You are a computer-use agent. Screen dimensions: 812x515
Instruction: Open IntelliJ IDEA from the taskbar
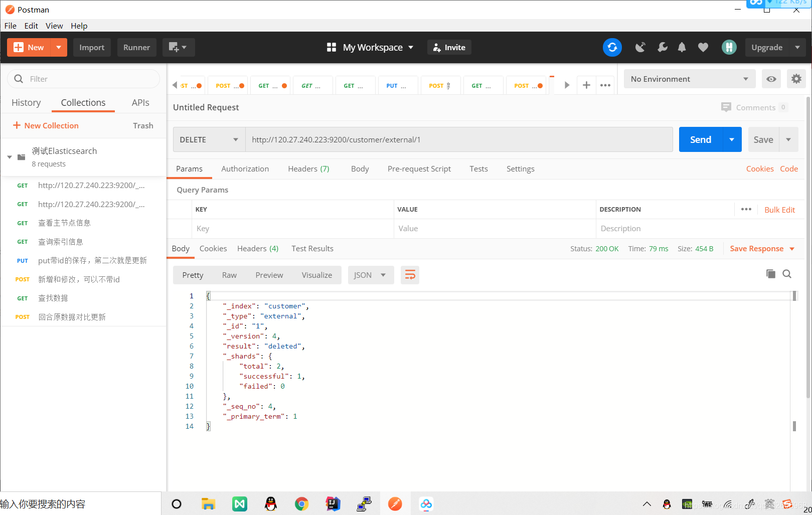(333, 504)
